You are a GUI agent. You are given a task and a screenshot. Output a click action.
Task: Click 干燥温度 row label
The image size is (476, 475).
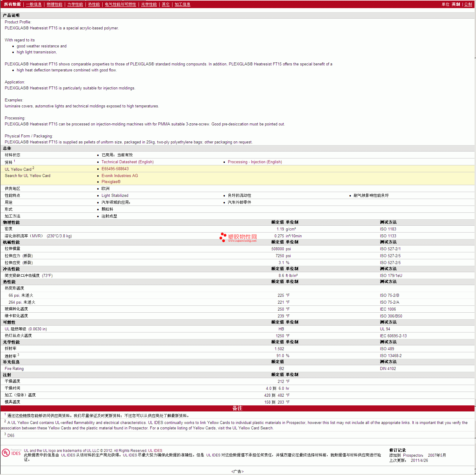pyautogui.click(x=12, y=381)
